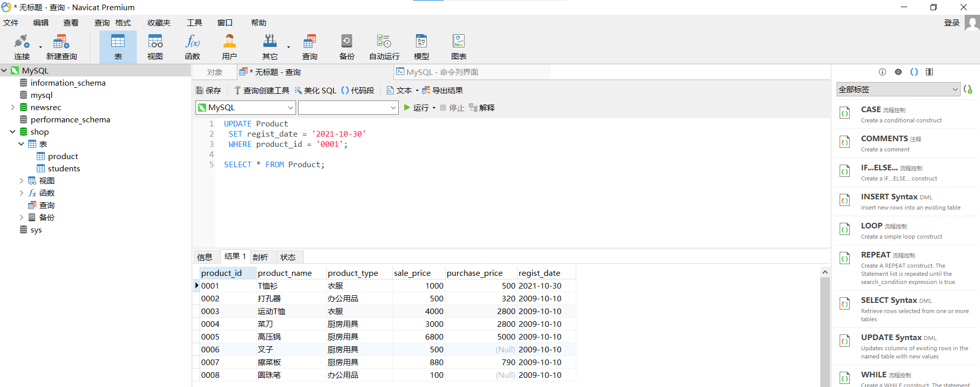Select the 表 table toolbar icon
Screen dimensions: 980x387
click(x=118, y=47)
